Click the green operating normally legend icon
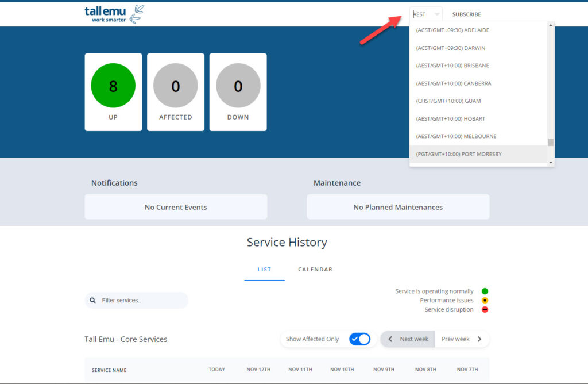588x384 pixels. (485, 291)
